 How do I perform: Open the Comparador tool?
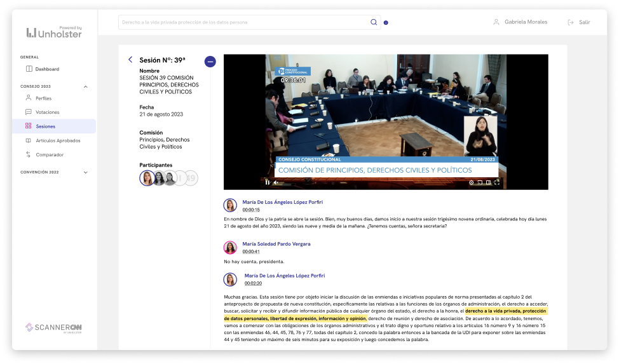(x=50, y=154)
